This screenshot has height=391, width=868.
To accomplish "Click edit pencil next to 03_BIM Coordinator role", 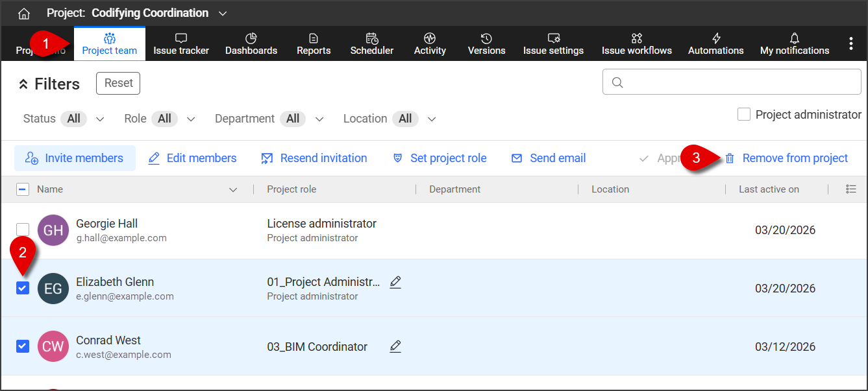I will [x=395, y=346].
